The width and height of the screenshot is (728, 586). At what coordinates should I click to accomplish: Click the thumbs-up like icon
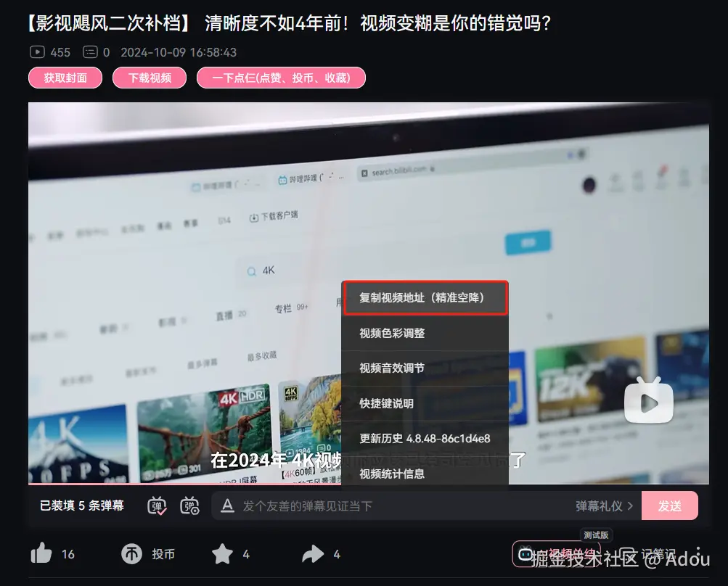43,553
